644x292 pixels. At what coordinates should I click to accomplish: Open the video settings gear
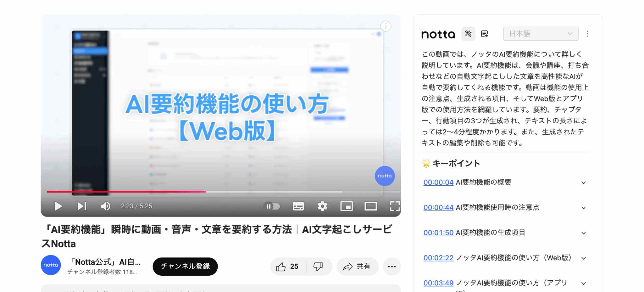(x=322, y=206)
